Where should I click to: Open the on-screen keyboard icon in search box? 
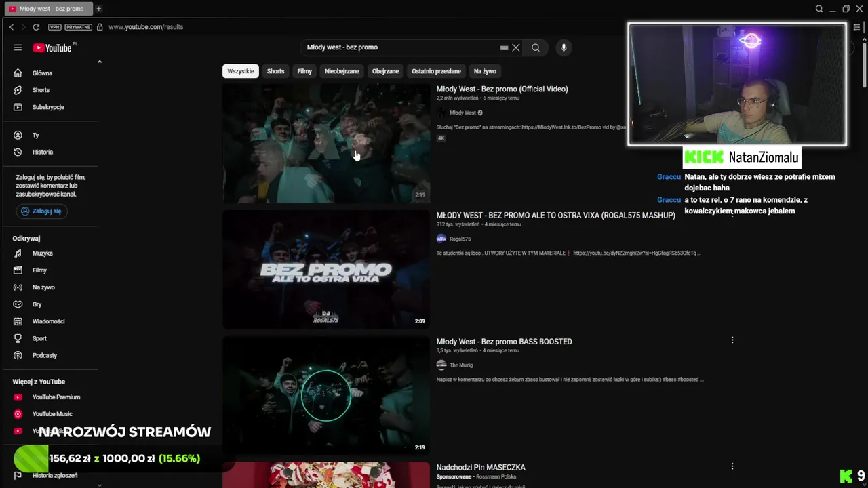504,47
